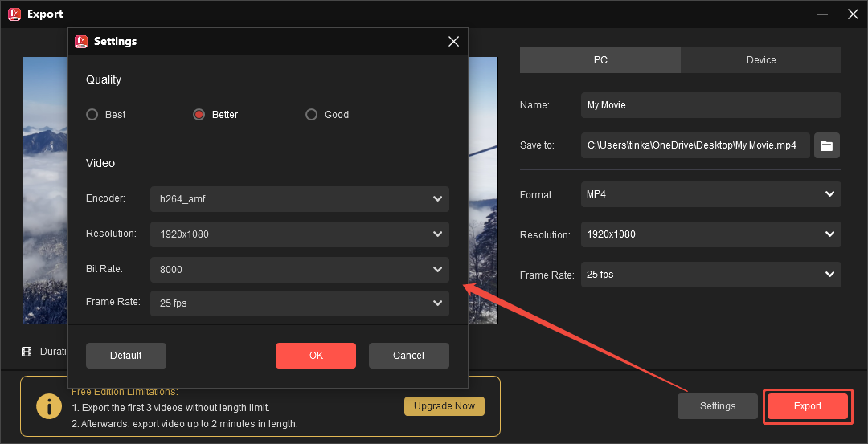Image resolution: width=868 pixels, height=444 pixels.
Task: Click the info icon in limitations banner
Action: [49, 407]
